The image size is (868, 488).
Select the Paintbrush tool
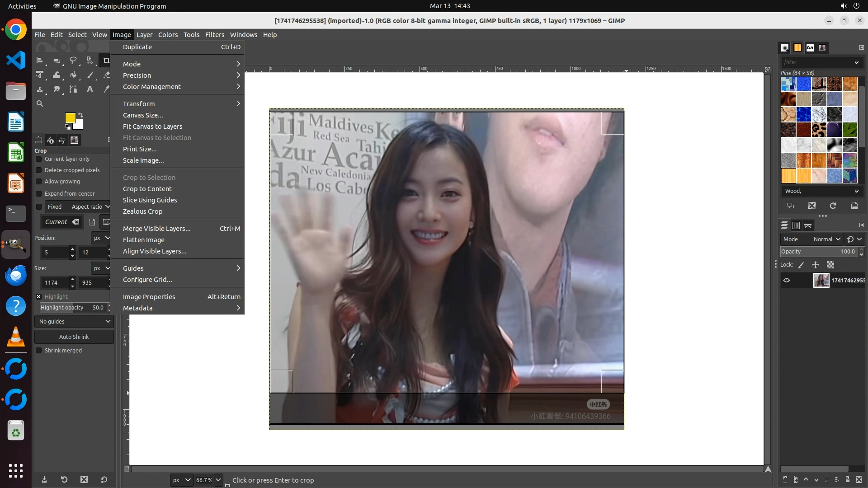coord(90,75)
